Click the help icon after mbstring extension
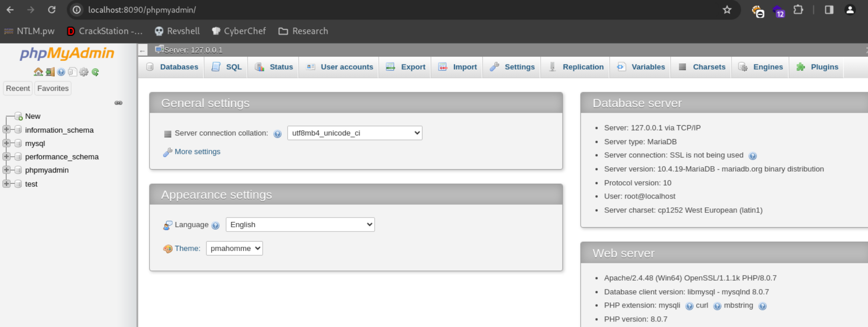Screen dimensions: 868x327 coord(762,306)
